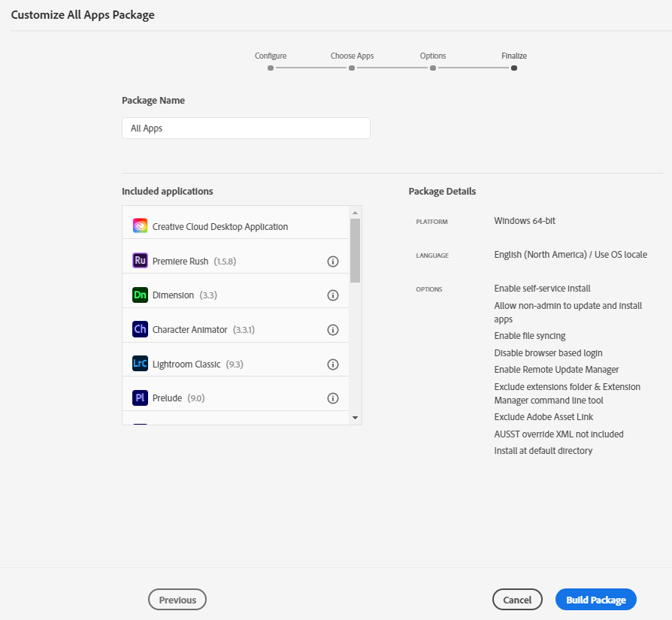Select the Character Animator app icon

click(140, 328)
